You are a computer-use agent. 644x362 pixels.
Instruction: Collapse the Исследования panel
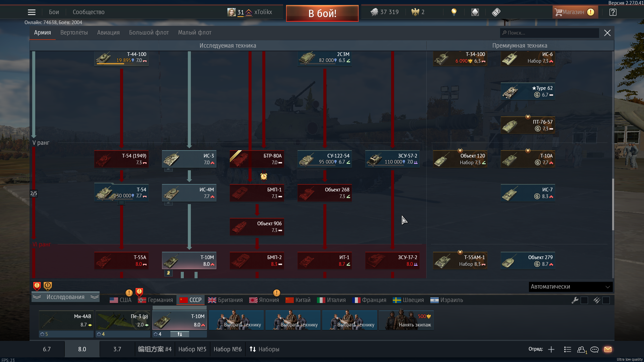pyautogui.click(x=65, y=297)
